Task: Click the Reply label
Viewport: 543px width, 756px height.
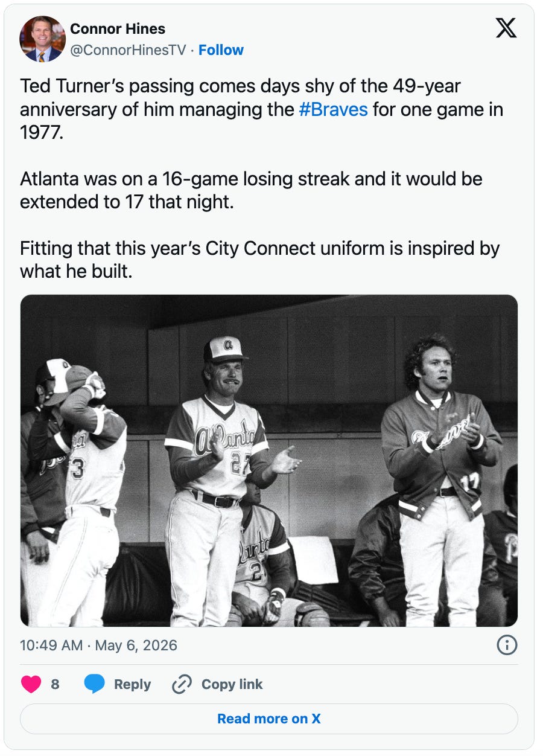Action: pos(132,684)
